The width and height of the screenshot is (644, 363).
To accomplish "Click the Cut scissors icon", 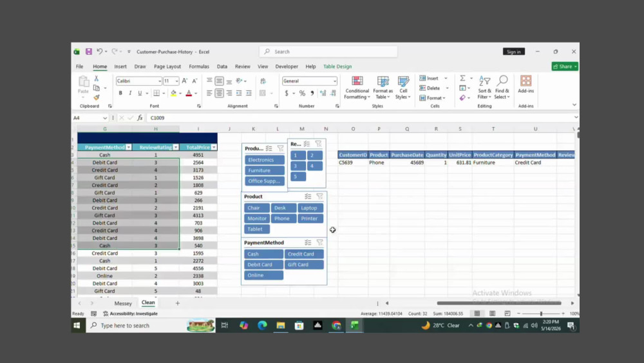I will tap(96, 79).
